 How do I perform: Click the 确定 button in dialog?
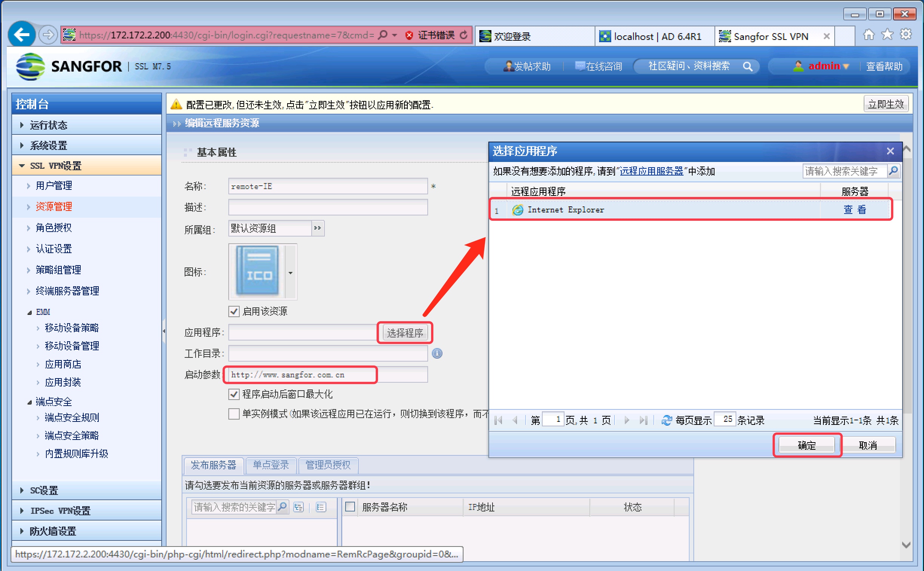pyautogui.click(x=806, y=445)
